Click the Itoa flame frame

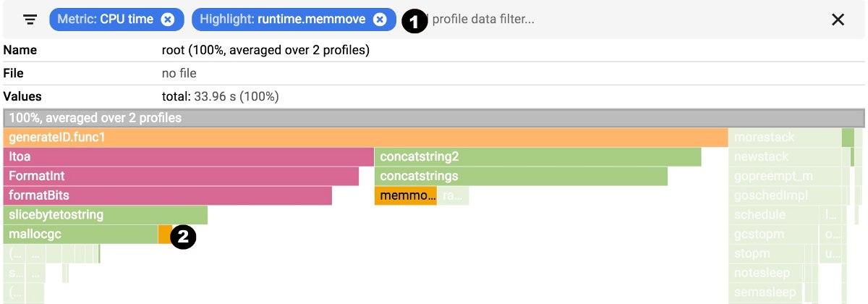tap(188, 157)
